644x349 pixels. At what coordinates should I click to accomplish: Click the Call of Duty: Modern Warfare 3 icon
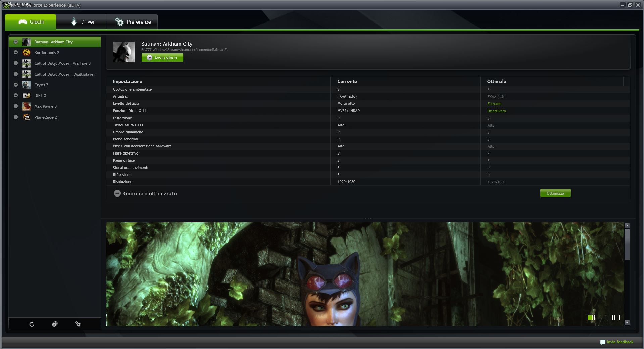[x=27, y=63]
